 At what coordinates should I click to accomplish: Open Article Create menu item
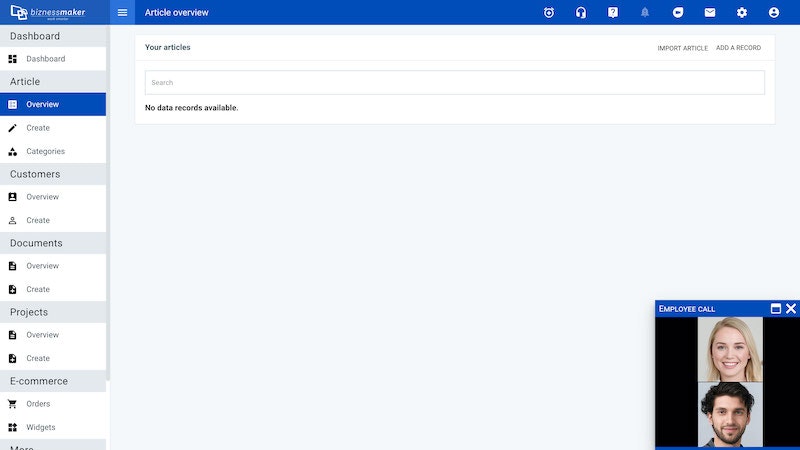tap(53, 128)
